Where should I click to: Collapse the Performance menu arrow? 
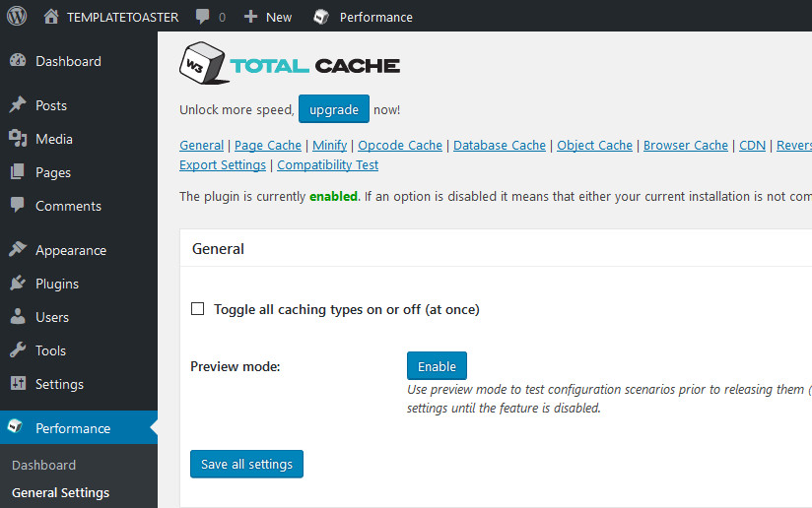click(x=152, y=428)
